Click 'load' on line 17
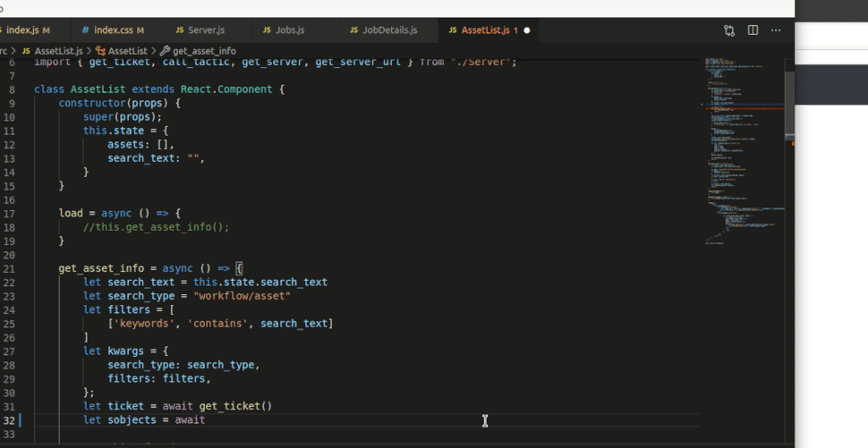The height and width of the screenshot is (448, 868). click(71, 214)
